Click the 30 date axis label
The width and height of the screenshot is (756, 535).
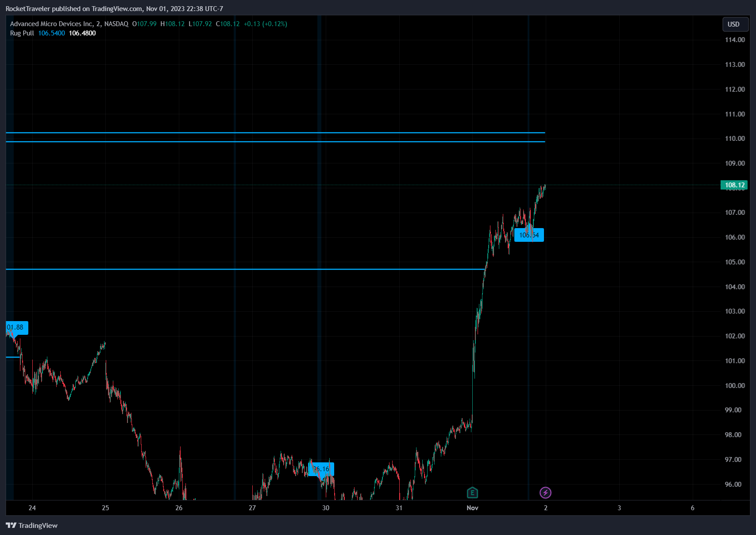coord(326,508)
